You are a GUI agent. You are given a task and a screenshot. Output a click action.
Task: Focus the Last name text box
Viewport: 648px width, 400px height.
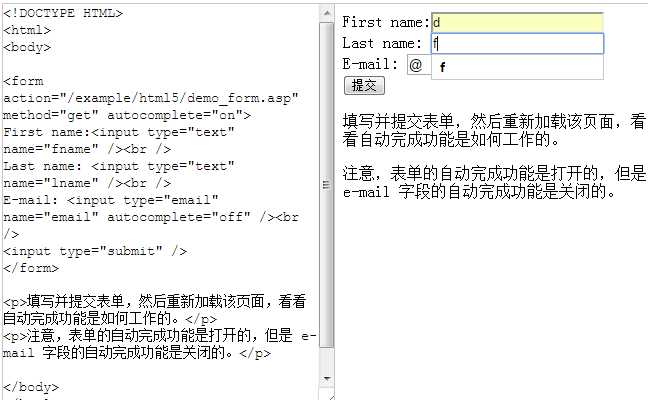[517, 43]
